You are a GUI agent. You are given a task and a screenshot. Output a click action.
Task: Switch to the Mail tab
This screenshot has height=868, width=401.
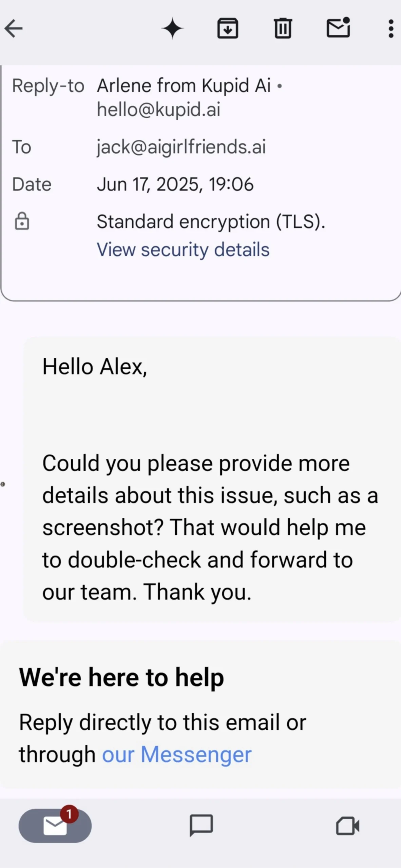point(55,826)
